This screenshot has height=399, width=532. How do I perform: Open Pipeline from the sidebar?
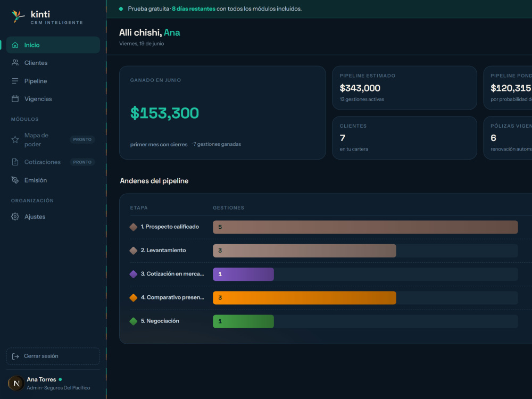click(53, 81)
